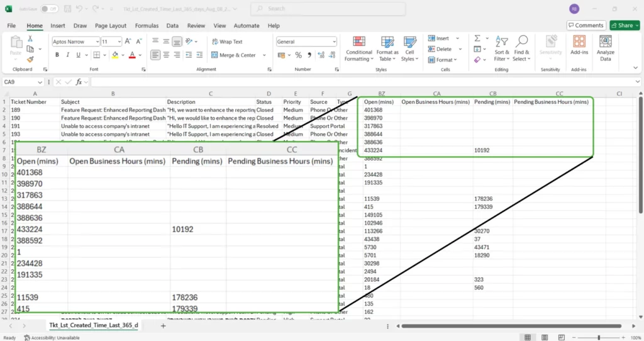Click the AutoSum sigma icon

point(477,38)
